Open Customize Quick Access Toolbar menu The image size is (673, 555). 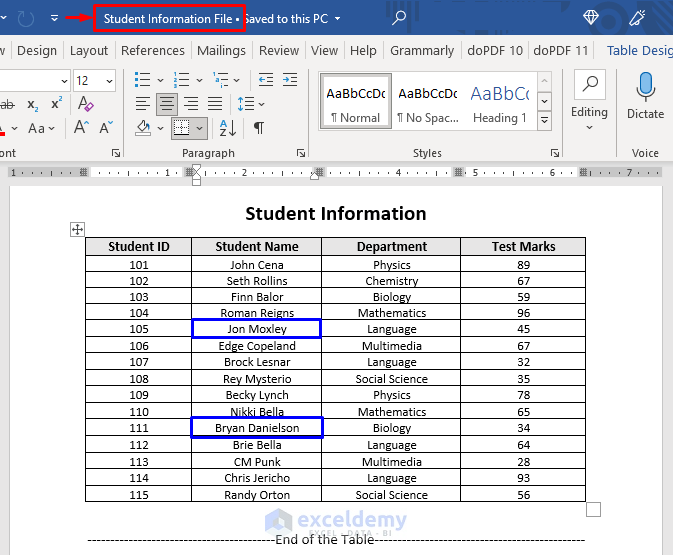point(54,18)
